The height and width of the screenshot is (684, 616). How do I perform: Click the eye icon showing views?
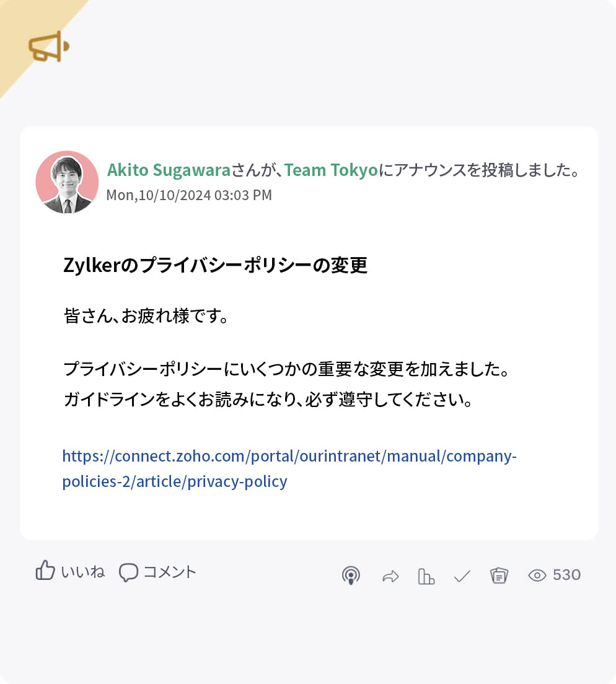[x=536, y=576]
